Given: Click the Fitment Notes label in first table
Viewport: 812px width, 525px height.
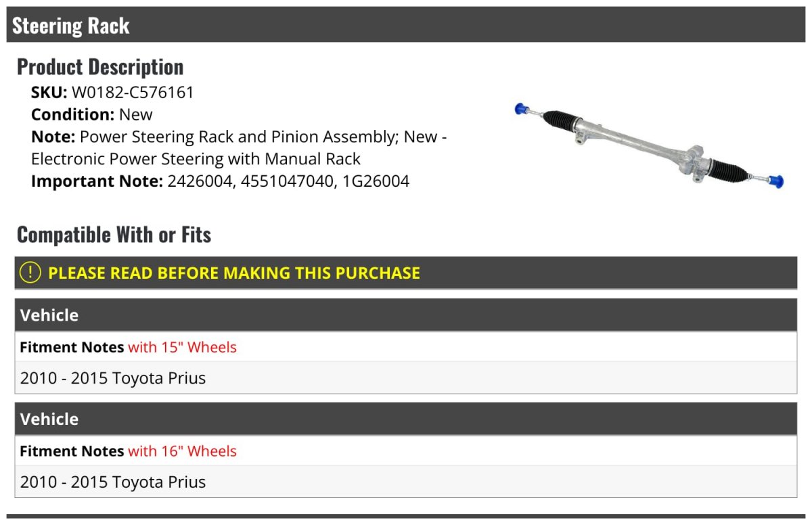Looking at the screenshot, I should [x=72, y=347].
